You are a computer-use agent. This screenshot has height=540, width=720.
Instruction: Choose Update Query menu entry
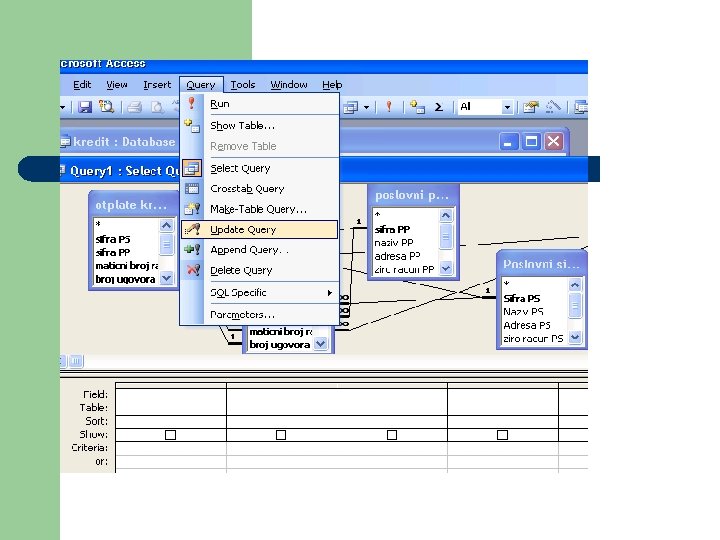click(259, 229)
